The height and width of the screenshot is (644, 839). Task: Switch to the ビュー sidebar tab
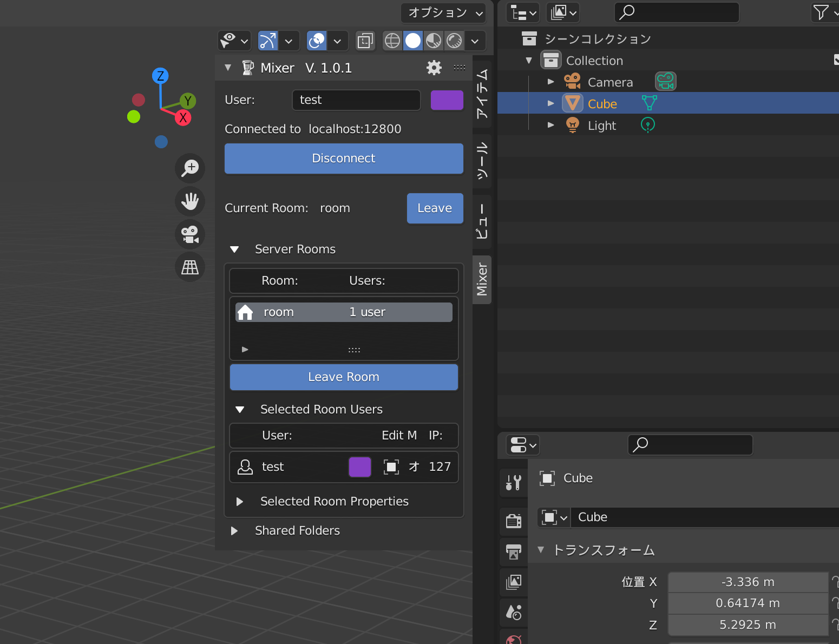pyautogui.click(x=482, y=222)
